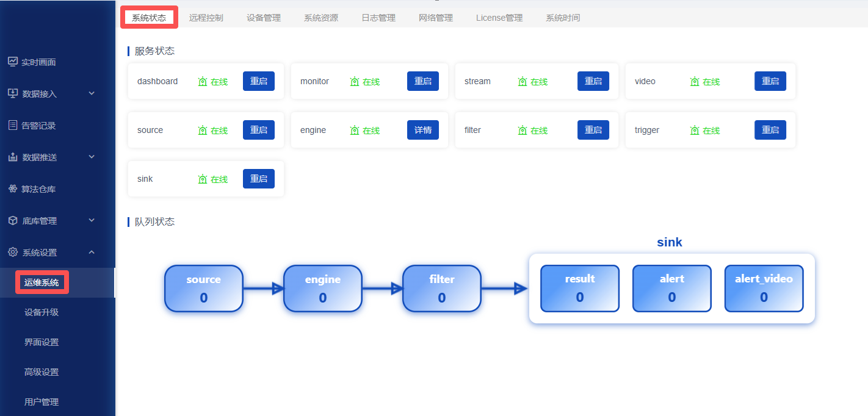Click the 系统设置 gear icon
The image size is (868, 416).
click(13, 252)
